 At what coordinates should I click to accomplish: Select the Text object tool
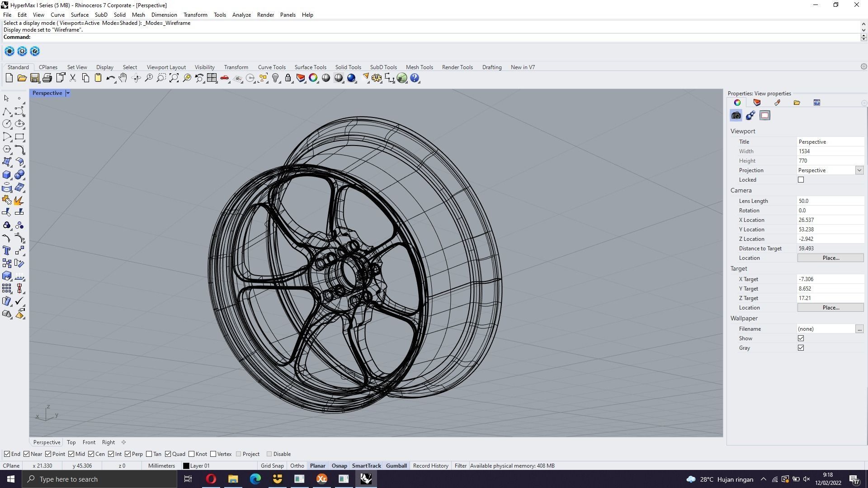pos(7,251)
